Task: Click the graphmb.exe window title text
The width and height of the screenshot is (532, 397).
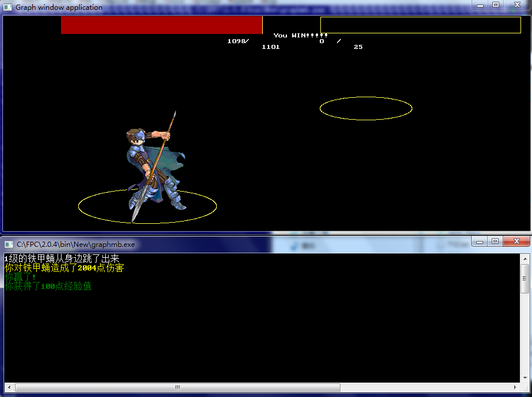Action: coord(76,245)
